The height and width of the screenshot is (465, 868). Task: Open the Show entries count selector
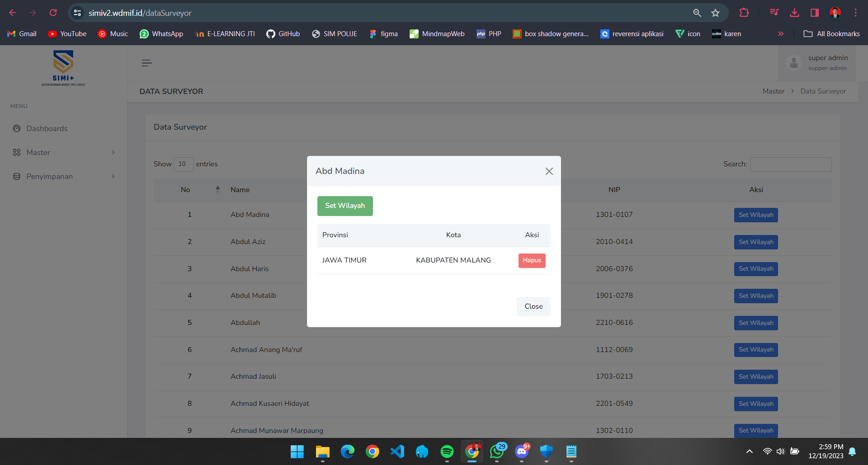tap(183, 164)
